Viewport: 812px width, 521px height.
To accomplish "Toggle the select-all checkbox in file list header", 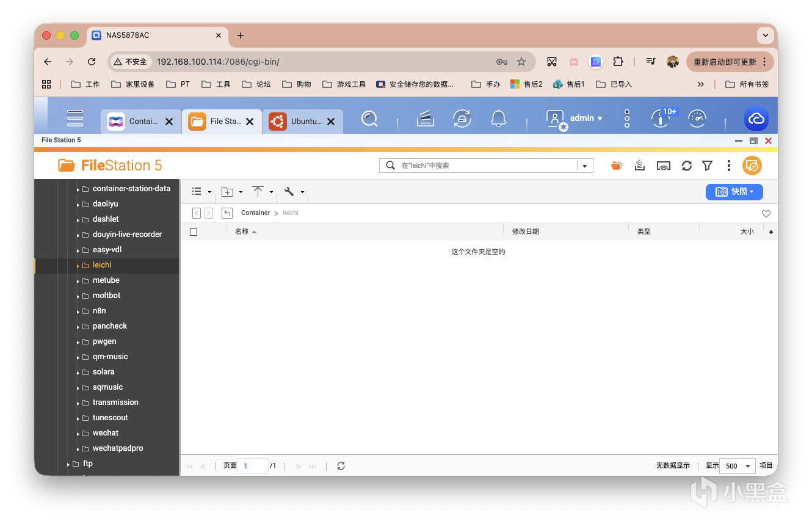I will (x=194, y=232).
